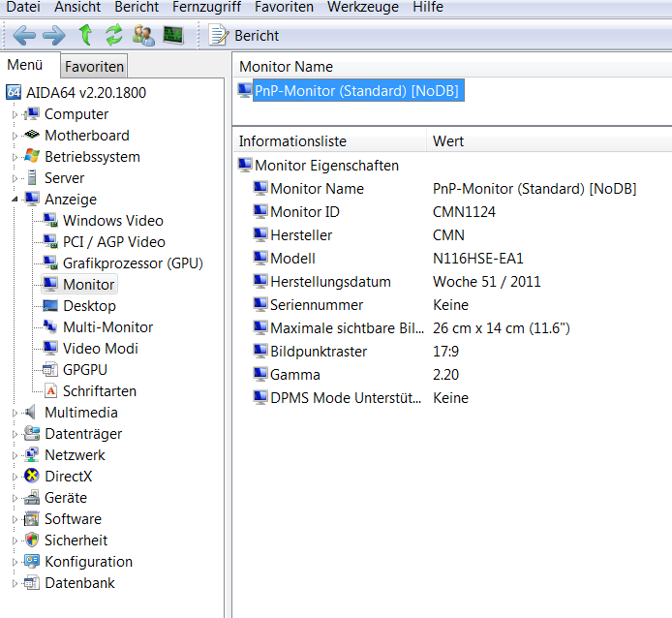
Task: Open the Ansicht menu
Action: (x=77, y=7)
